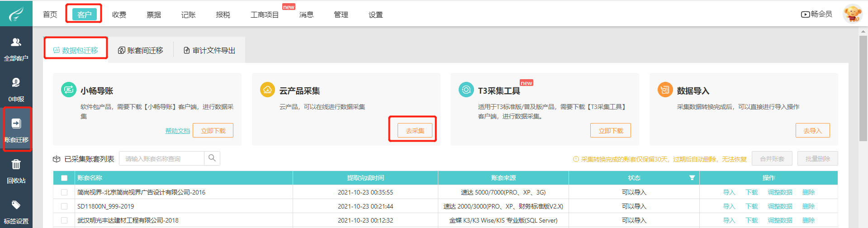Switch to 审计文件导出 tab
The height and width of the screenshot is (228, 868).
point(209,50)
